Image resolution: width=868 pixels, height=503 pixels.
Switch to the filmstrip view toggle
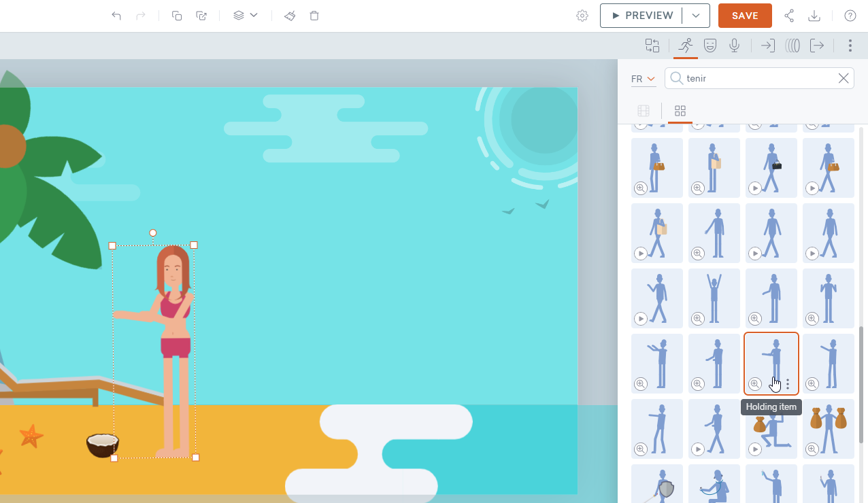[x=644, y=111]
